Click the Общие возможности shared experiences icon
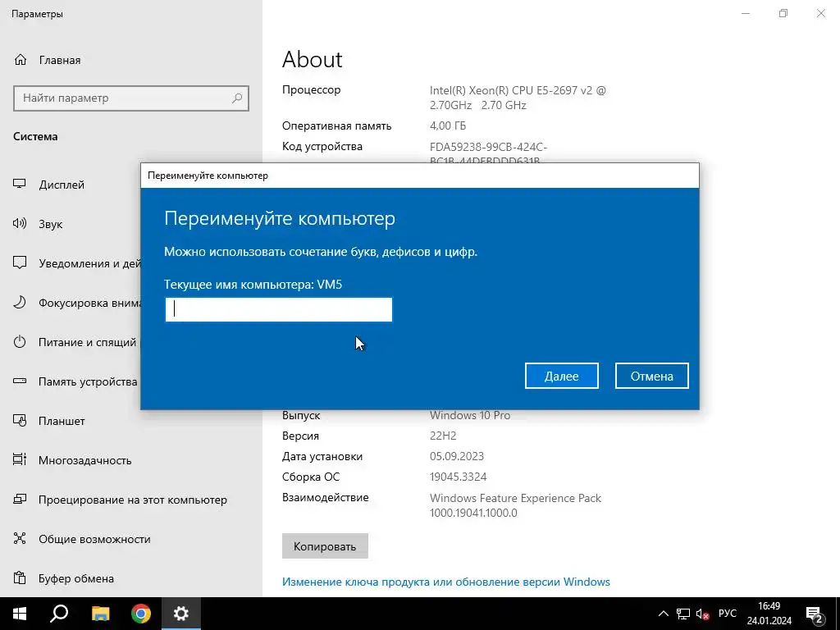The height and width of the screenshot is (630, 840). [x=20, y=538]
